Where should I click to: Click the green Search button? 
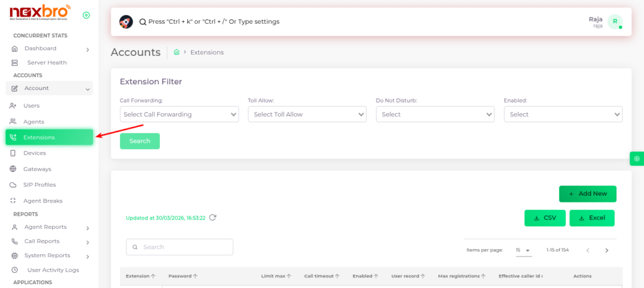[140, 141]
